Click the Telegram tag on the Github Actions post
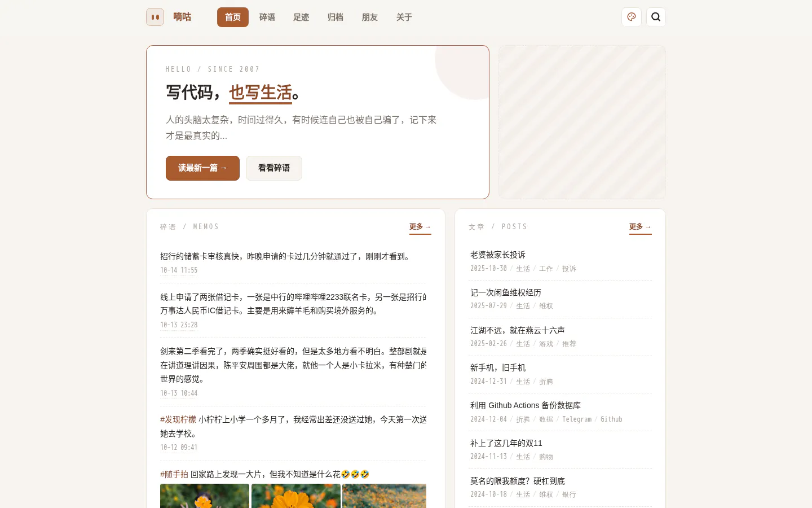 577,419
